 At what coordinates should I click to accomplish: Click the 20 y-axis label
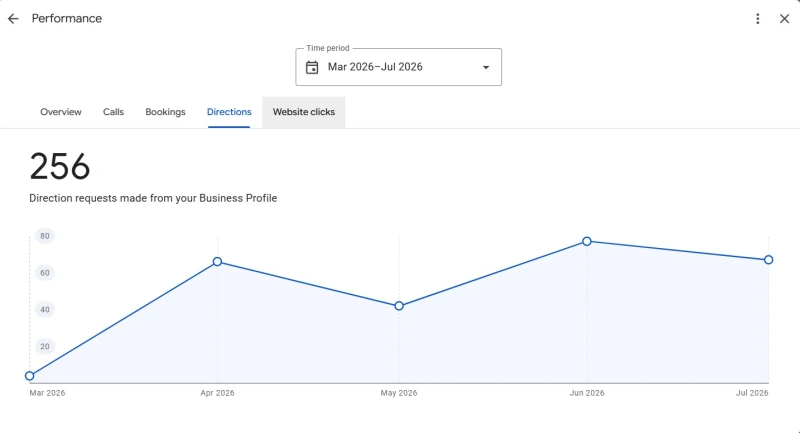45,346
